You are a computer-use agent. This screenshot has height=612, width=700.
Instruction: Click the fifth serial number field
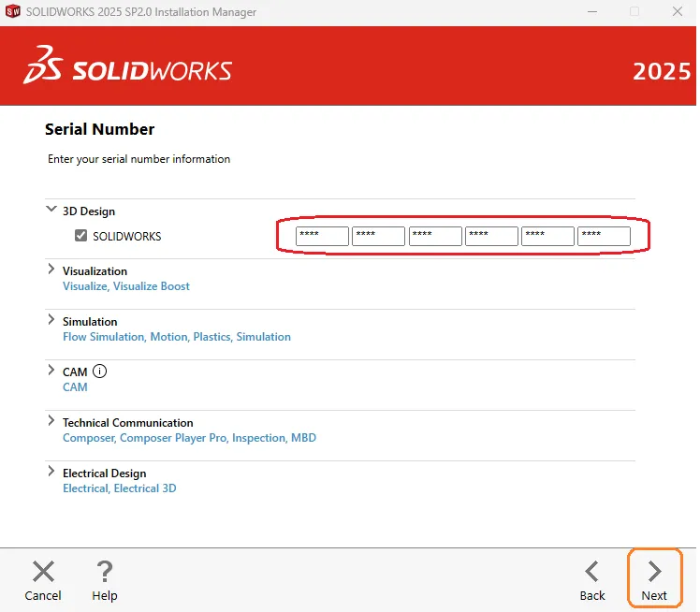click(x=547, y=236)
